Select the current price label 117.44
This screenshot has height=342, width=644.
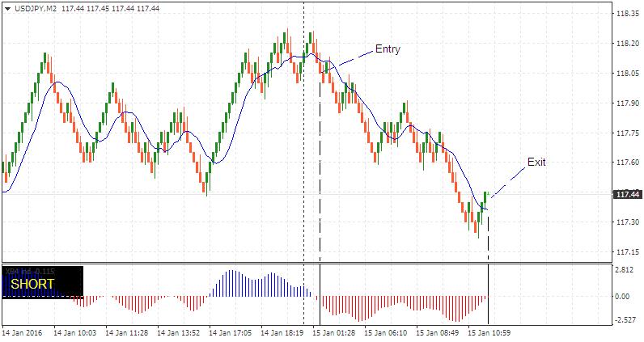(x=627, y=194)
